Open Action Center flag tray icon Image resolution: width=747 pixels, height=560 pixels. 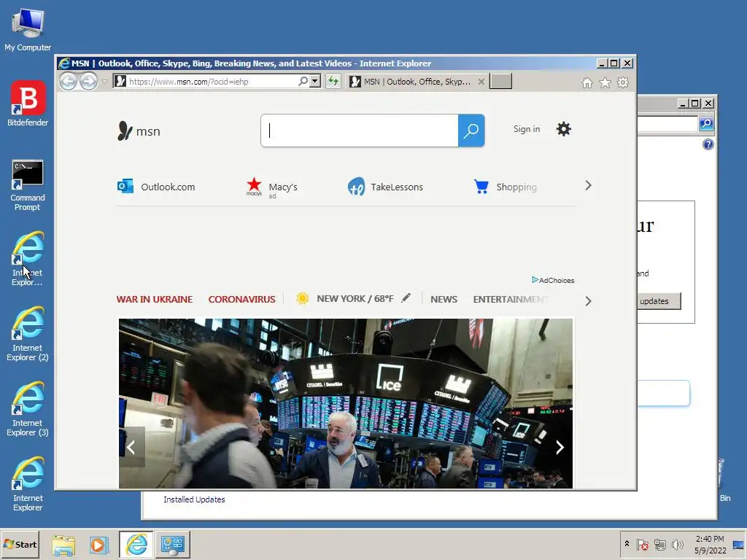point(642,544)
